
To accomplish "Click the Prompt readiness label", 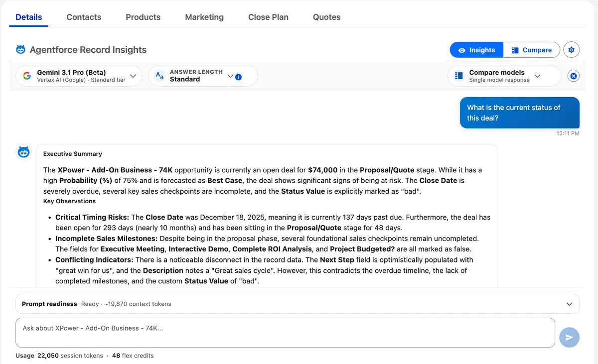I will pyautogui.click(x=49, y=304).
